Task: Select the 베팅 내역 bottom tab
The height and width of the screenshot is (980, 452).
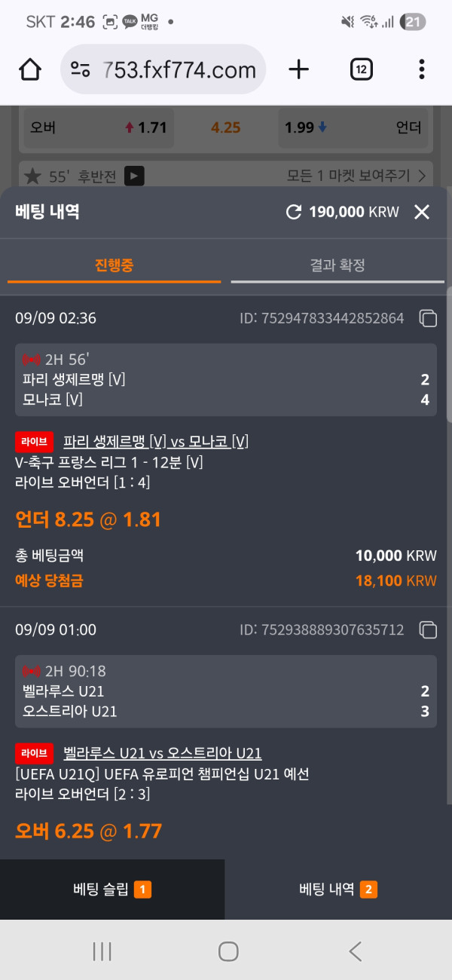Action: pyautogui.click(x=338, y=890)
